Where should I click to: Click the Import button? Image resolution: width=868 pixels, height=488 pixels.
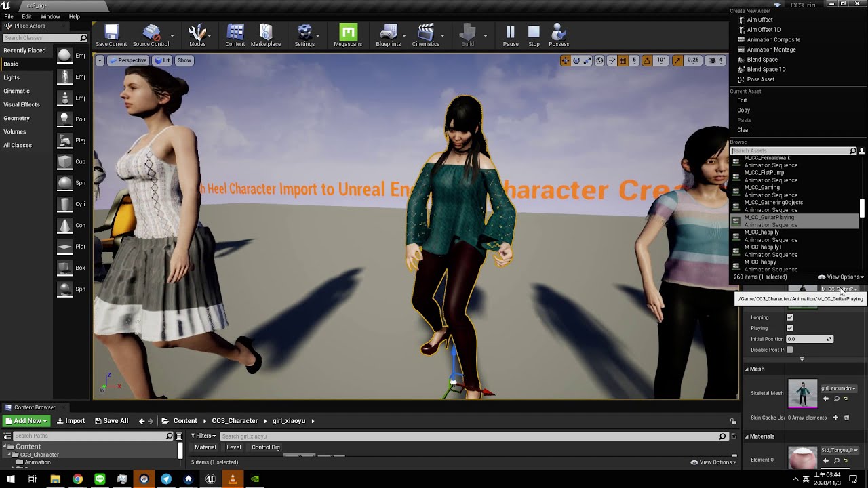(71, 421)
